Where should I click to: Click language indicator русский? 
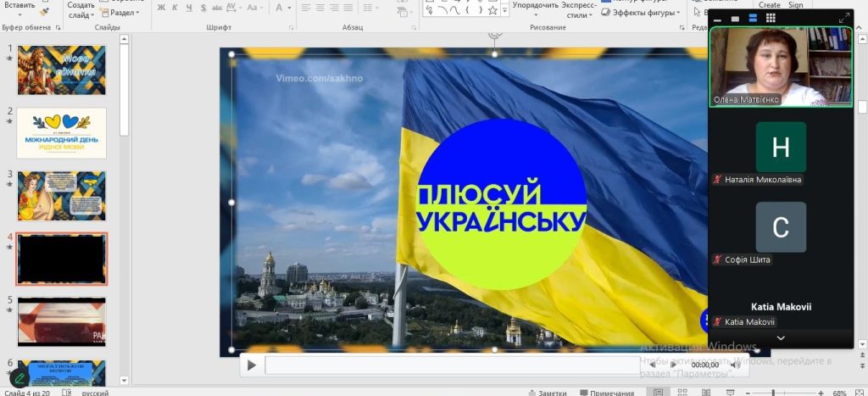coord(95,393)
